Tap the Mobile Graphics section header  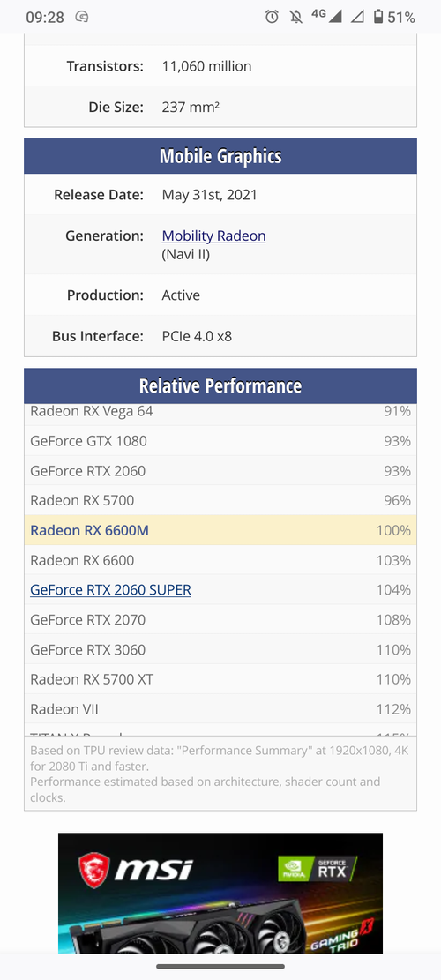220,156
